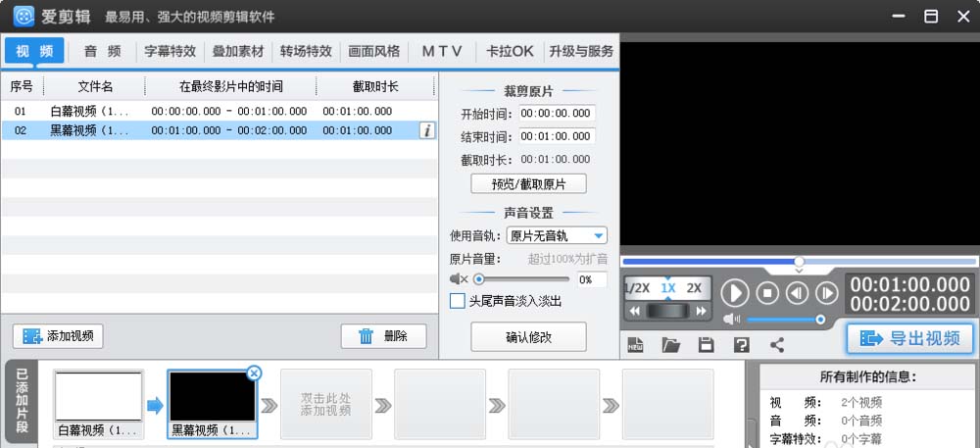Select row 01 白幕视频 in the video list
Screen dimensions: 980x448
tap(219, 111)
